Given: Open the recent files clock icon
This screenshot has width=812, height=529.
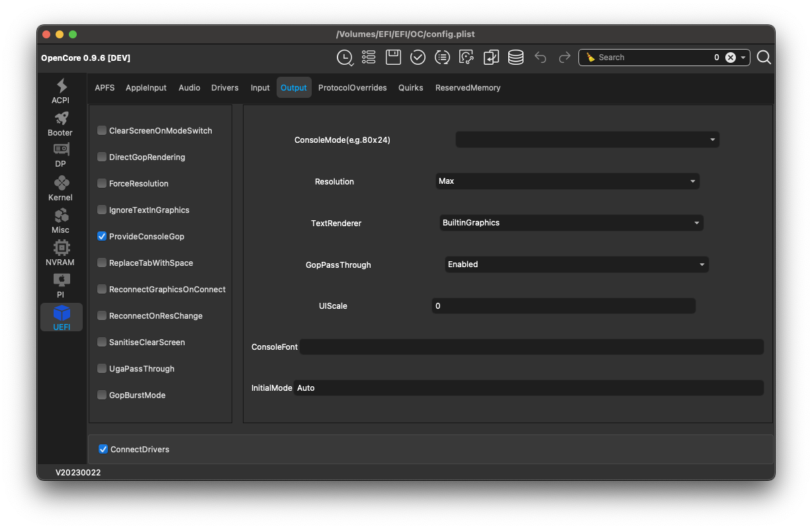Looking at the screenshot, I should point(345,58).
